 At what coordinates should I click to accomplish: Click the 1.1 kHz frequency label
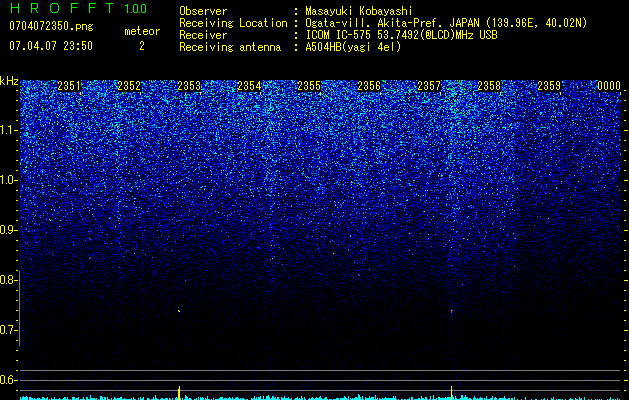pyautogui.click(x=7, y=130)
